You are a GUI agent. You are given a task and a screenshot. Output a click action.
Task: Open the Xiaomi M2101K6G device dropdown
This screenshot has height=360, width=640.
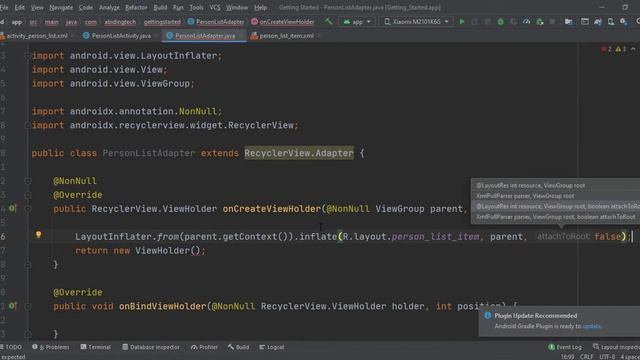coord(416,22)
